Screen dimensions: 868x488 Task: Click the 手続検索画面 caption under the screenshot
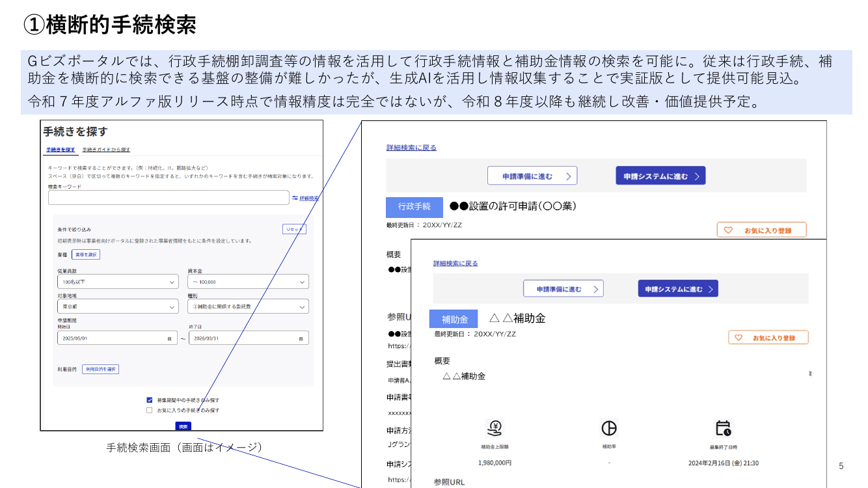coord(184,448)
